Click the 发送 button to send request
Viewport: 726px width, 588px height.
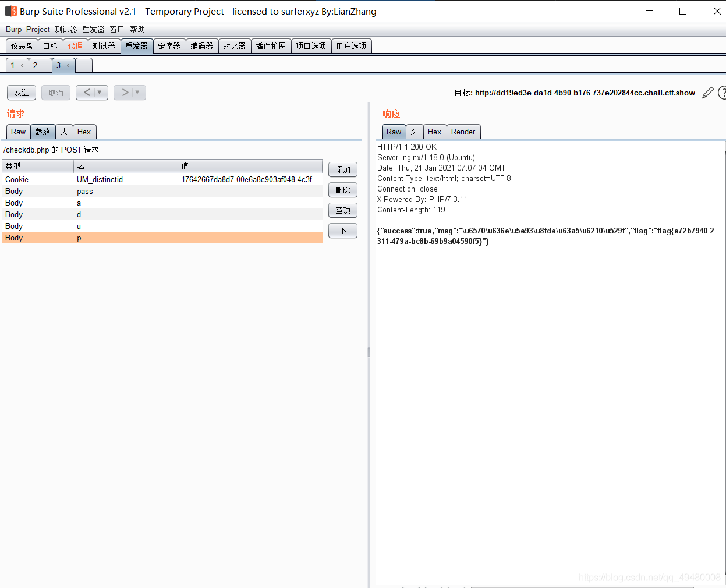point(22,93)
